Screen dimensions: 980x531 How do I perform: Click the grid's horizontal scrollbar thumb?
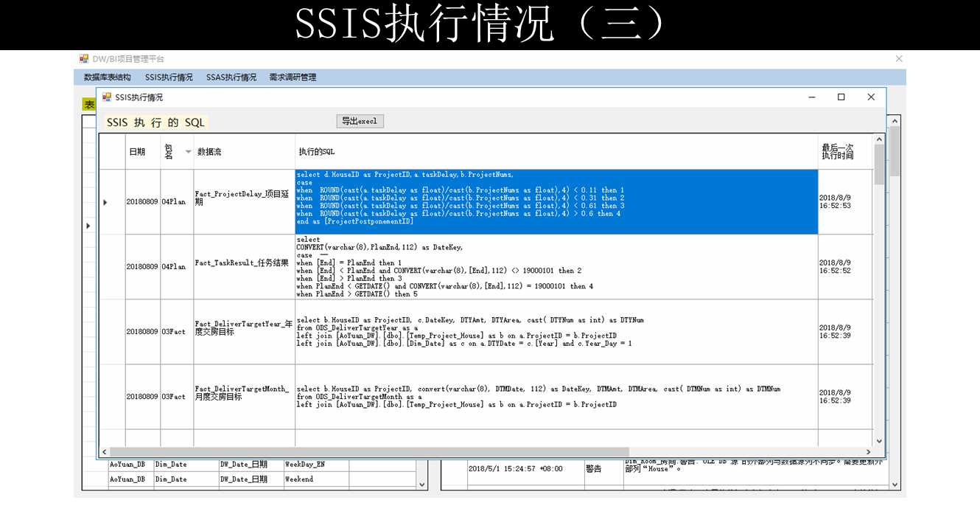[369, 451]
